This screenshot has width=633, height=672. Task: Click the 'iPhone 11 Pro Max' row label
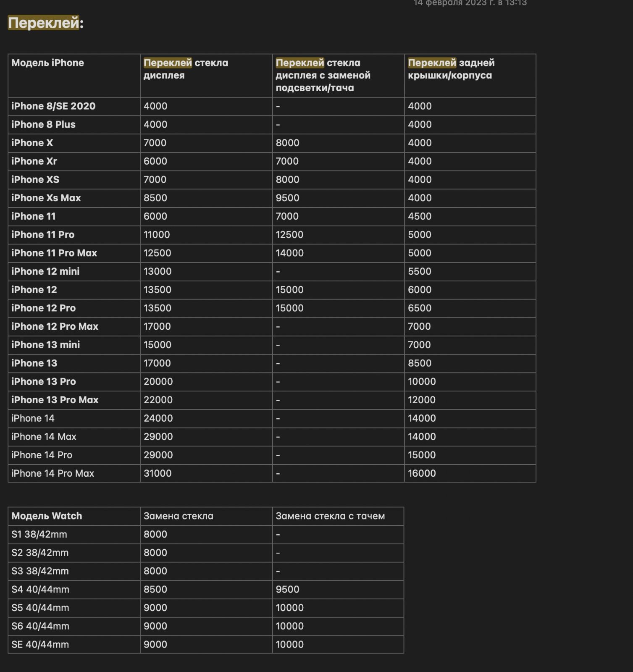[x=54, y=253]
